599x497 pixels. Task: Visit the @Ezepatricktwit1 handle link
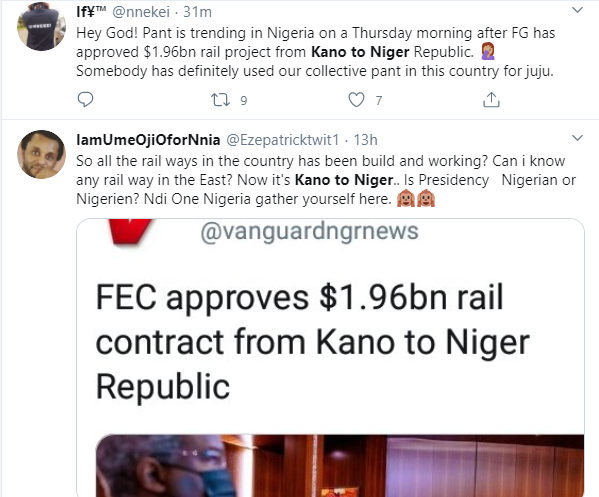(x=283, y=140)
